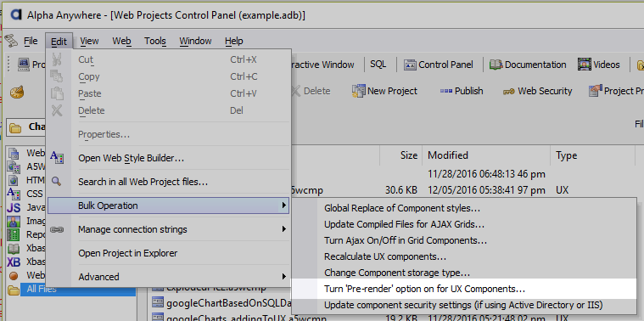Open SQL from the toolbar
644x321 pixels.
click(378, 65)
